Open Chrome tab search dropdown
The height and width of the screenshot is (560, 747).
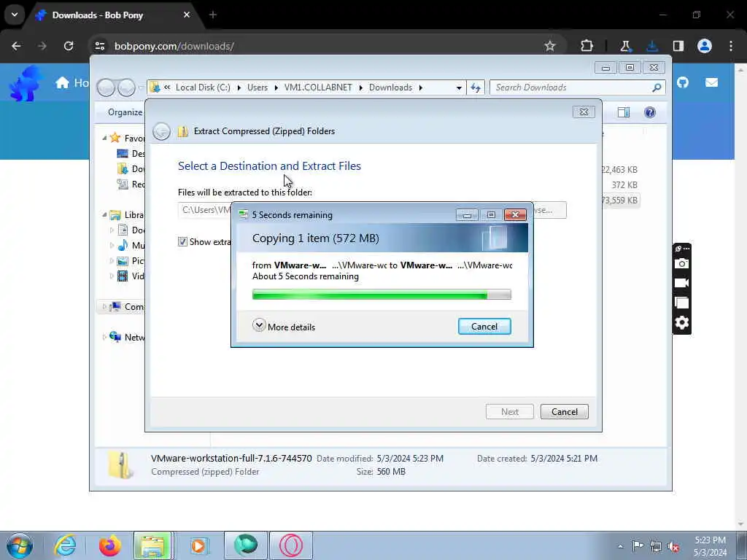[15, 15]
